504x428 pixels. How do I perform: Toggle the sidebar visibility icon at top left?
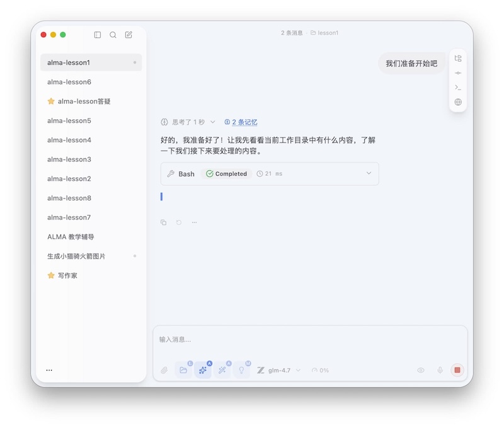click(x=98, y=35)
